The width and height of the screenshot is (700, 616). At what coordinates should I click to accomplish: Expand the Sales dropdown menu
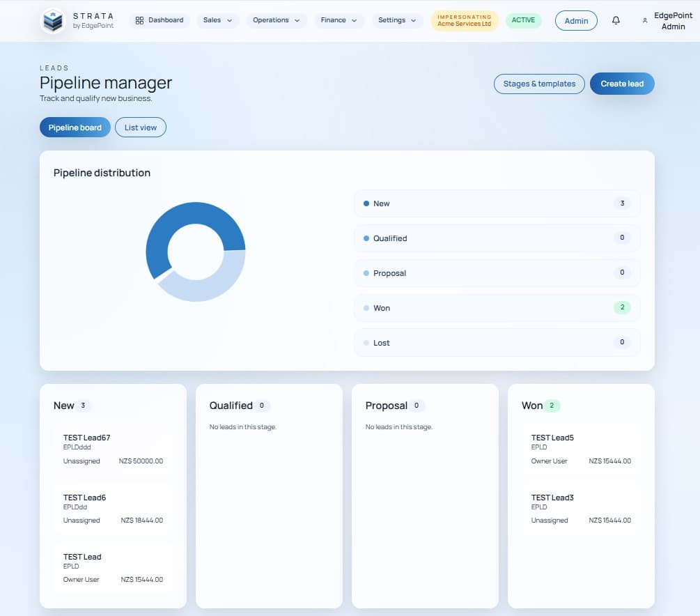pos(217,20)
